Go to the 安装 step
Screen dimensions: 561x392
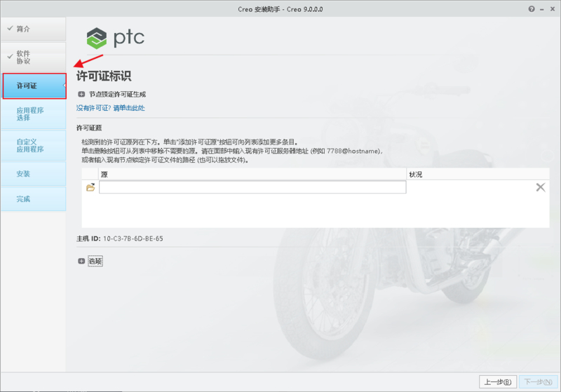33,174
